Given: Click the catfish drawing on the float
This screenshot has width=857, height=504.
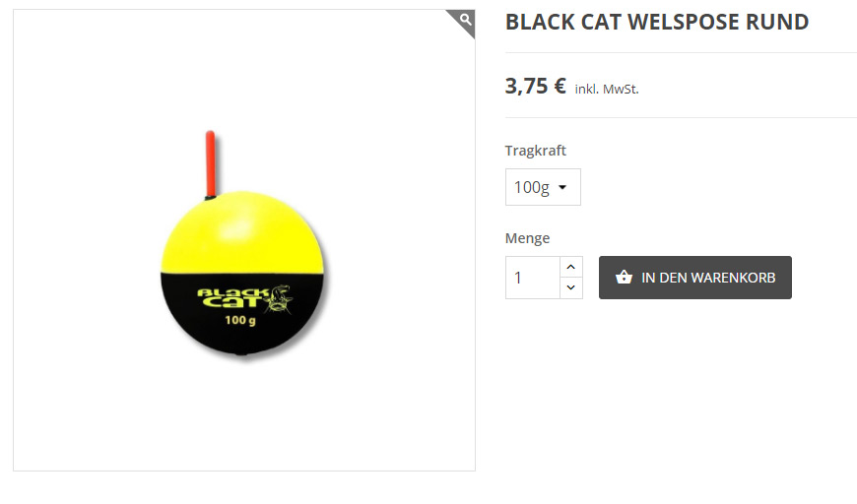Looking at the screenshot, I should pos(280,298).
